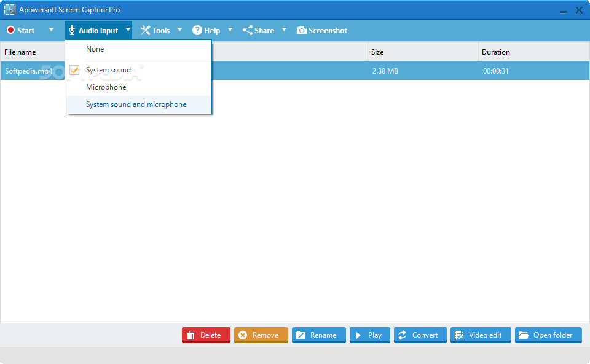Click the Start toolbar label
Image resolution: width=590 pixels, height=364 pixels.
tap(26, 31)
